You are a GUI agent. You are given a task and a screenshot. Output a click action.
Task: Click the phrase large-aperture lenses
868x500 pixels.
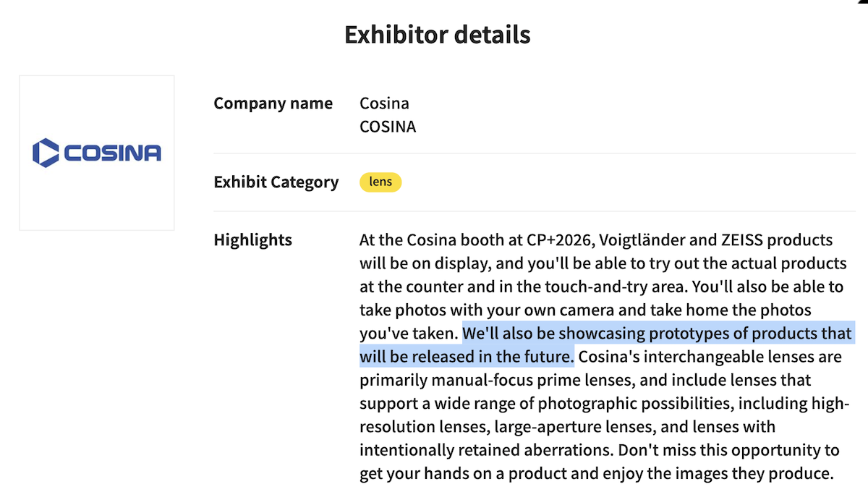[522, 427]
